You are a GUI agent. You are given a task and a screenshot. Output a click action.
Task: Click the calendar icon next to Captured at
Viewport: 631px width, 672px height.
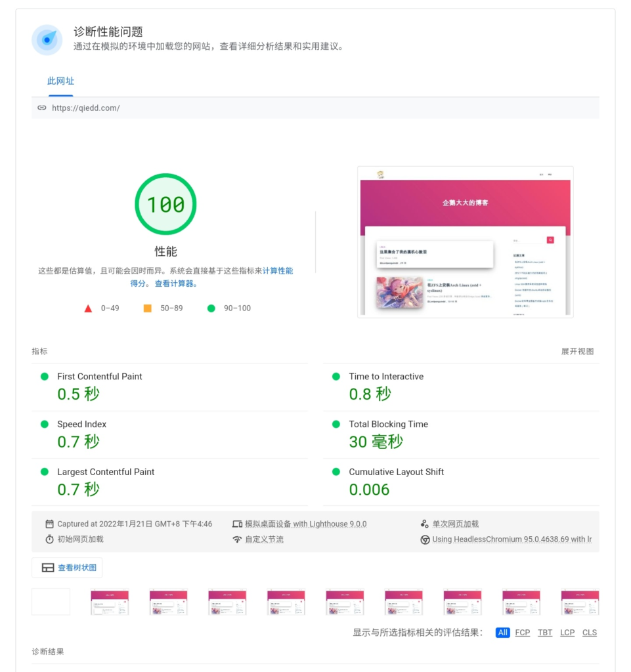click(49, 524)
